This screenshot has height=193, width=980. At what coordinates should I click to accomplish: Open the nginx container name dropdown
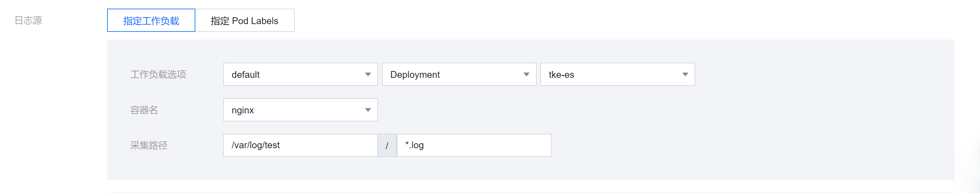[x=300, y=110]
